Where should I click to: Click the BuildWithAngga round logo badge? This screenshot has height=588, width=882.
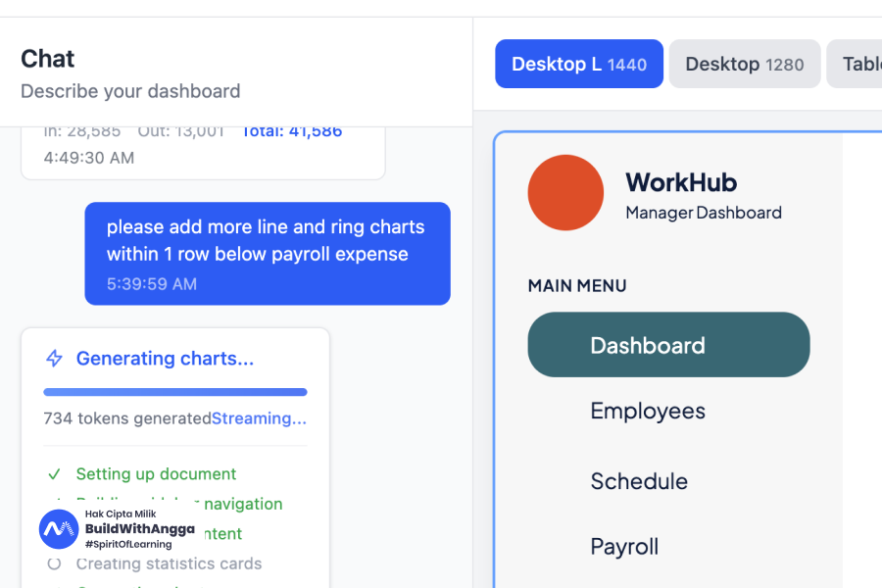[x=59, y=529]
